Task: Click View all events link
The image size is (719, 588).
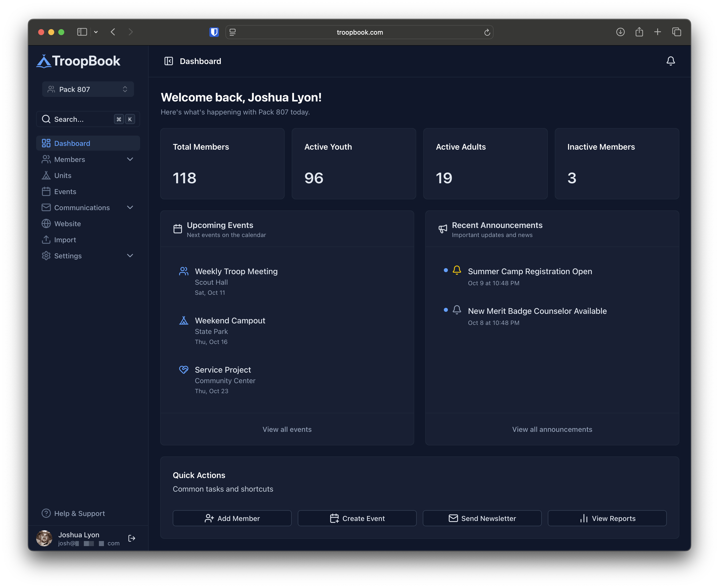Action: [287, 429]
